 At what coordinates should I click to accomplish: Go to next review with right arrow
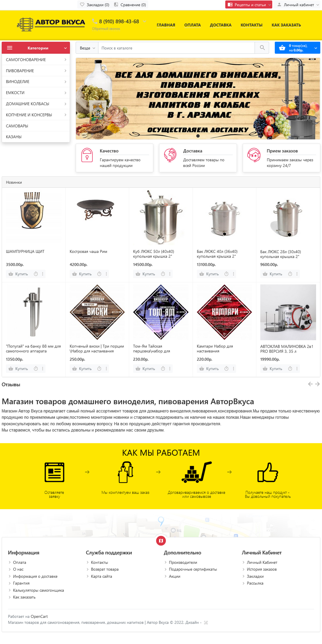(317, 384)
